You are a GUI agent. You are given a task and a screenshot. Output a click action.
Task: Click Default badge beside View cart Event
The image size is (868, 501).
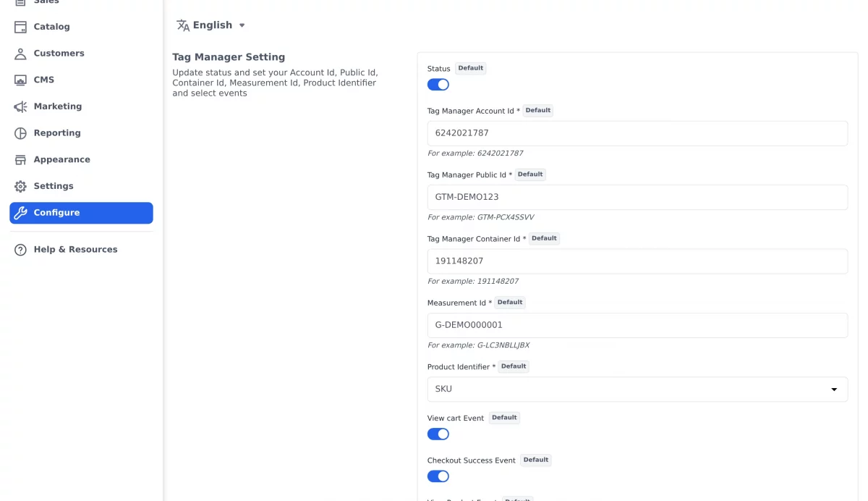504,418
